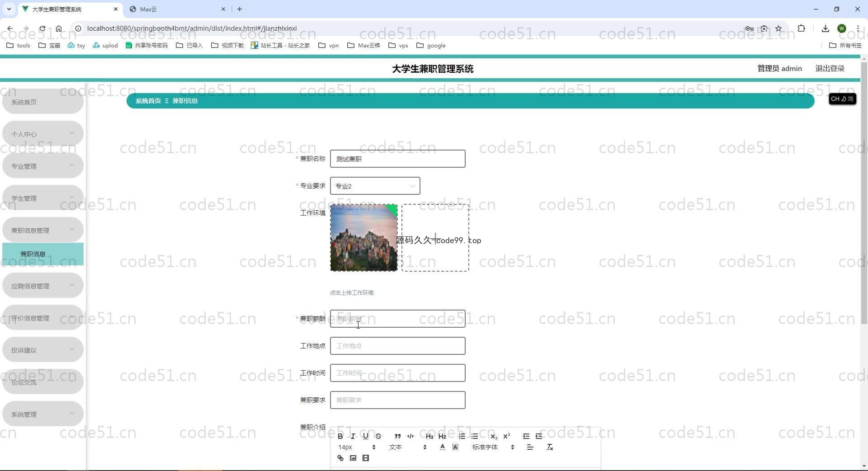The height and width of the screenshot is (471, 868).
Task: Reload the current page
Action: click(42, 28)
